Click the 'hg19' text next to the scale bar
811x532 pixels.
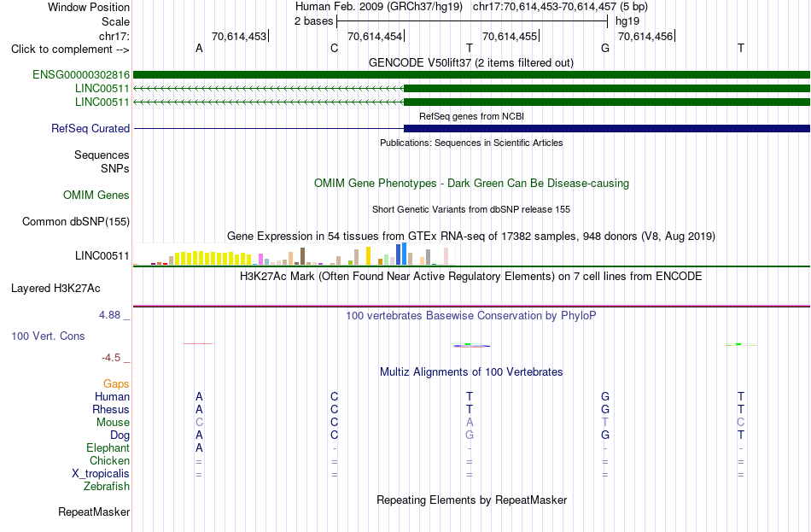coord(627,21)
